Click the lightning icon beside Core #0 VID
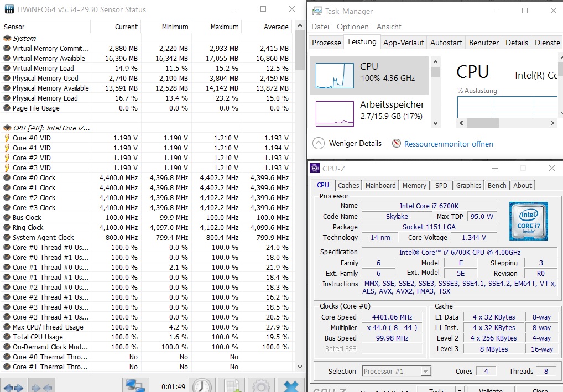The image size is (563, 392). pyautogui.click(x=7, y=138)
